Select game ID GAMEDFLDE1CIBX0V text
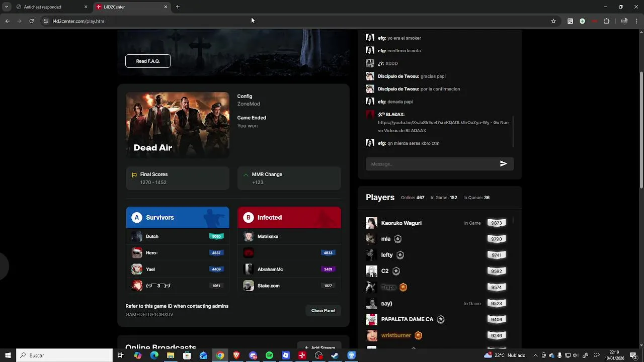The width and height of the screenshot is (644, 362). 149,314
